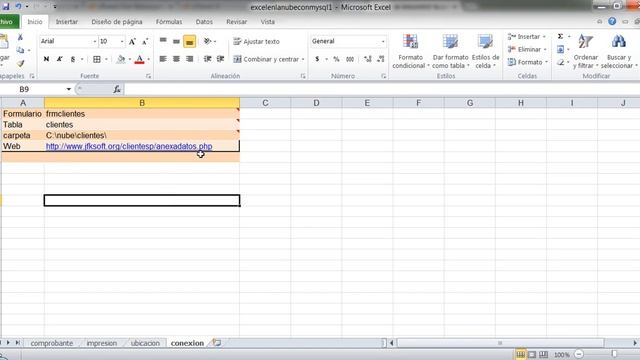
Task: Apply the red font color A
Action: click(x=140, y=59)
